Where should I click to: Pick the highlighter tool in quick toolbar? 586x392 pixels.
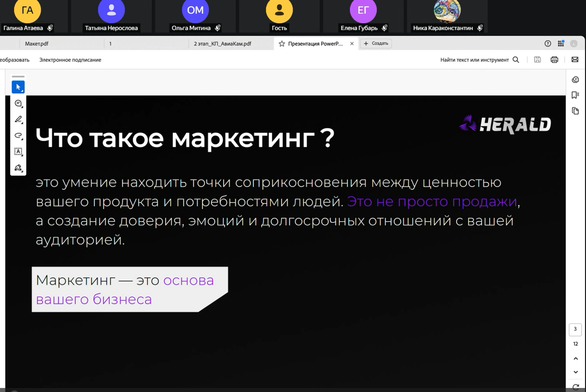(18, 120)
